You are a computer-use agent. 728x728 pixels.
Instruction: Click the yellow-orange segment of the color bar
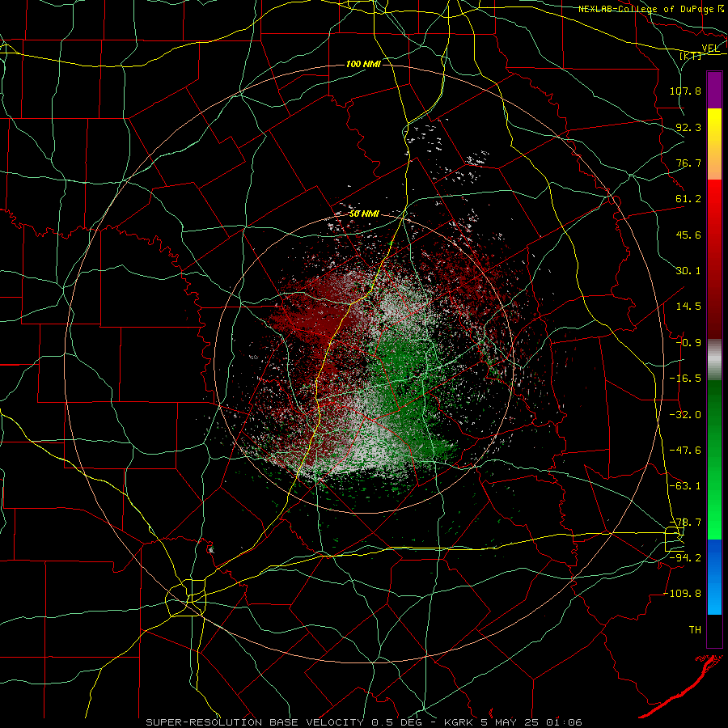click(714, 144)
